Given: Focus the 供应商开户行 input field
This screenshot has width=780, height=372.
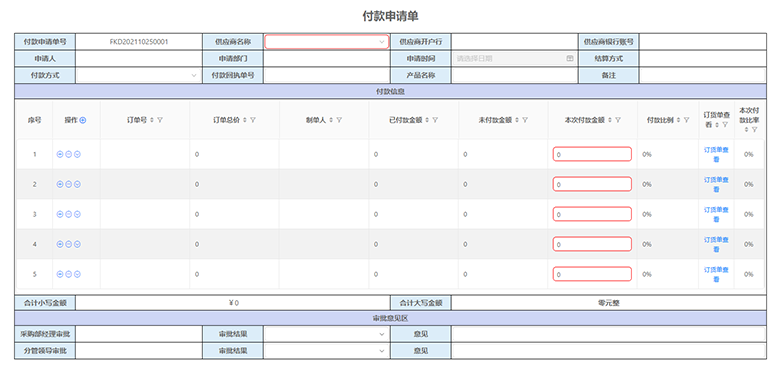Looking at the screenshot, I should tap(514, 42).
